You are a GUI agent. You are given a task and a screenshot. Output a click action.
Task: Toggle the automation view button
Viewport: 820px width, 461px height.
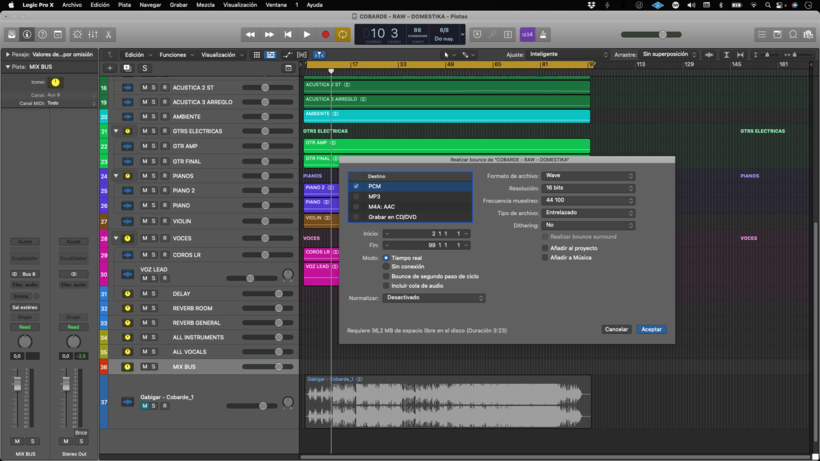(287, 55)
